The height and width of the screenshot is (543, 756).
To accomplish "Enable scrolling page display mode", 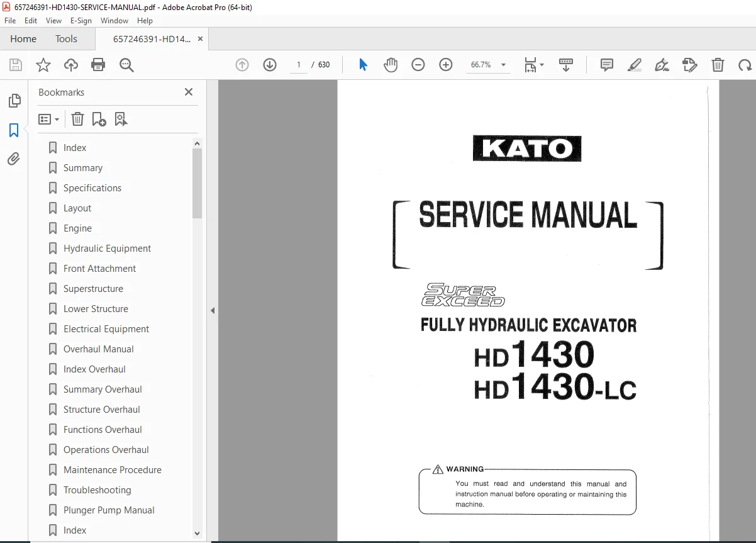I will pyautogui.click(x=566, y=65).
